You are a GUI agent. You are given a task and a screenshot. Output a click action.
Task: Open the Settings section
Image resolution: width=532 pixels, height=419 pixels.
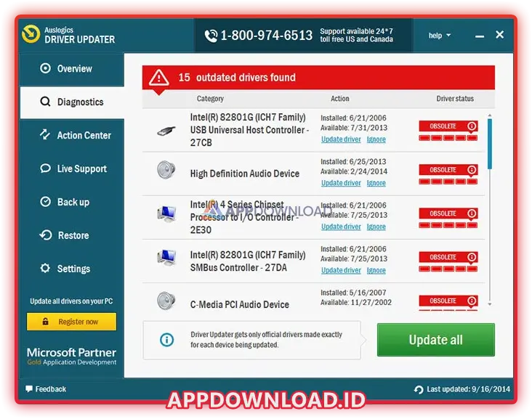pos(73,269)
